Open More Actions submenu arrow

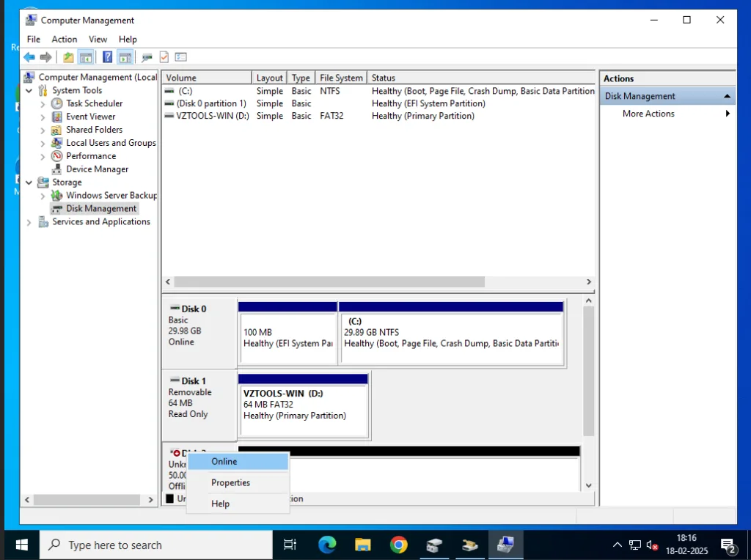(x=728, y=114)
